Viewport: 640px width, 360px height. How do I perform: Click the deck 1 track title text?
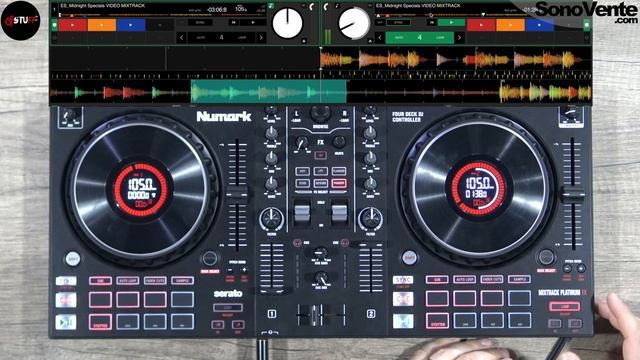(102, 6)
